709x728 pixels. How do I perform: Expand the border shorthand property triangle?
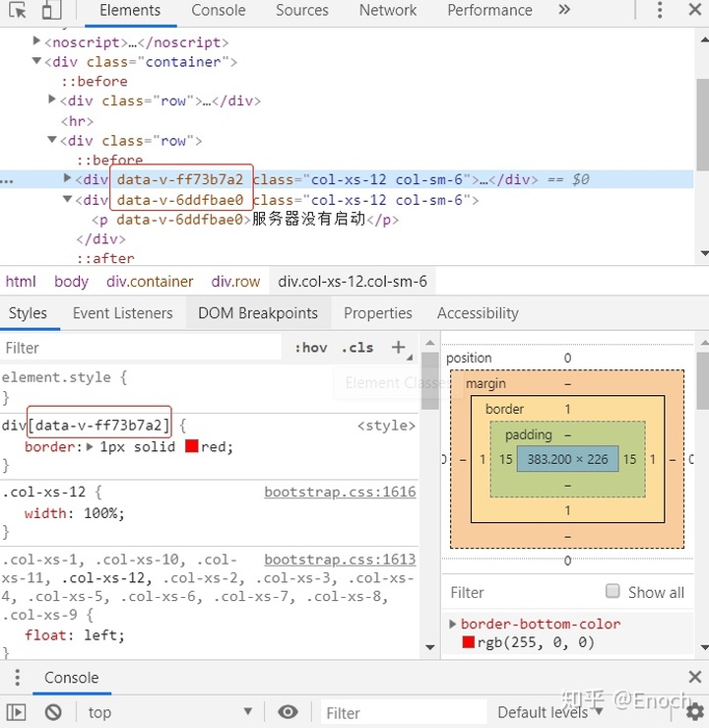click(x=90, y=446)
